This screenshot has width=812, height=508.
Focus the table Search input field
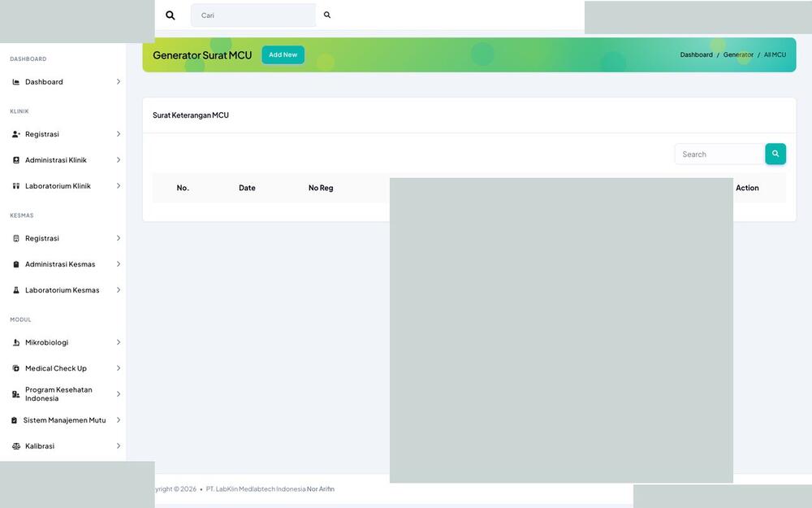719,154
